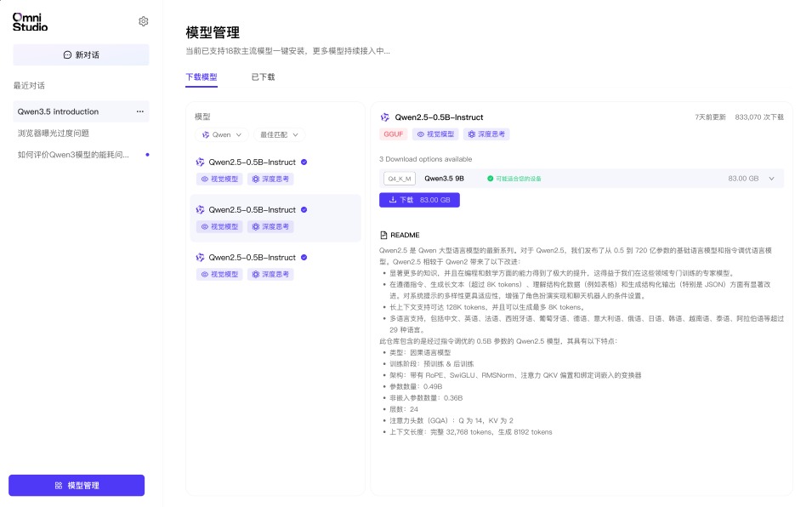The width and height of the screenshot is (812, 507).
Task: Select the Qwen3.5 9B download option row
Action: (581, 179)
